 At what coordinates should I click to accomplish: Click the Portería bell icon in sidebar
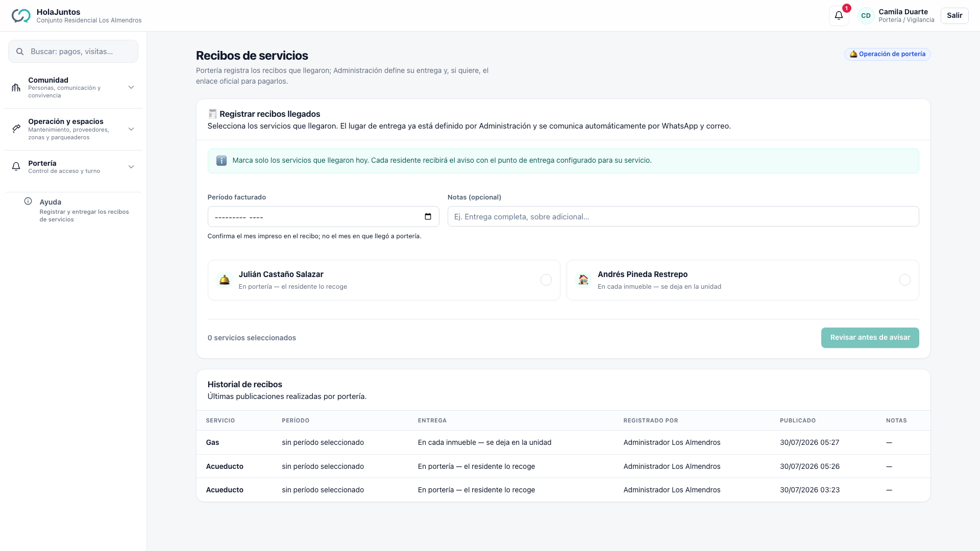point(16,167)
